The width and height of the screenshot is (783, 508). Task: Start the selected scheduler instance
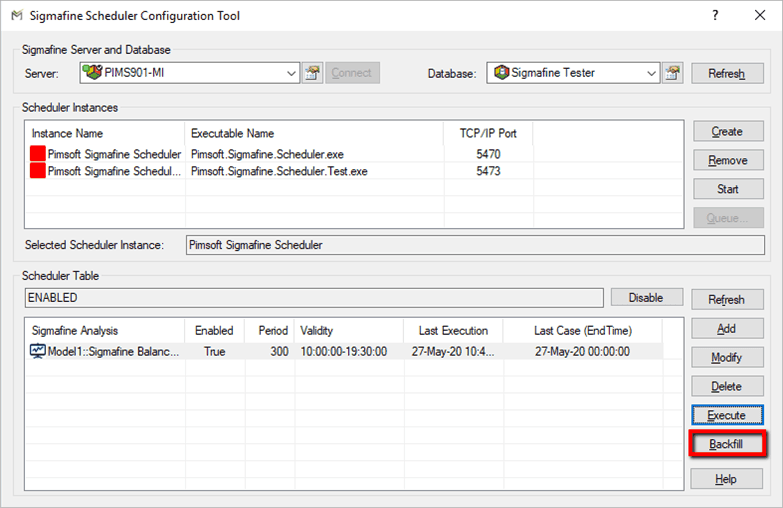coord(728,189)
